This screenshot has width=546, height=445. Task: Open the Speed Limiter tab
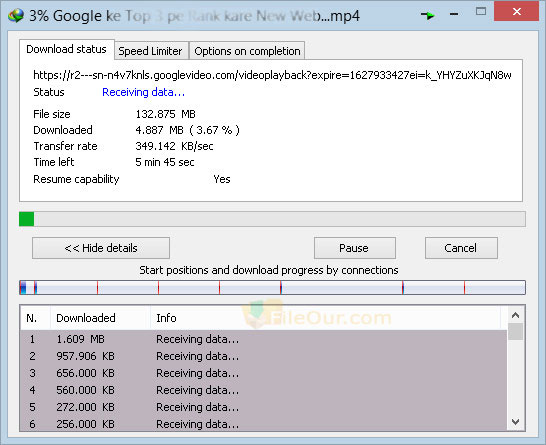150,51
